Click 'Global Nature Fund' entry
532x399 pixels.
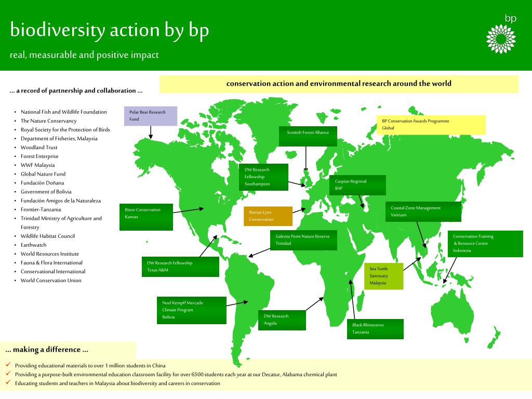(43, 174)
